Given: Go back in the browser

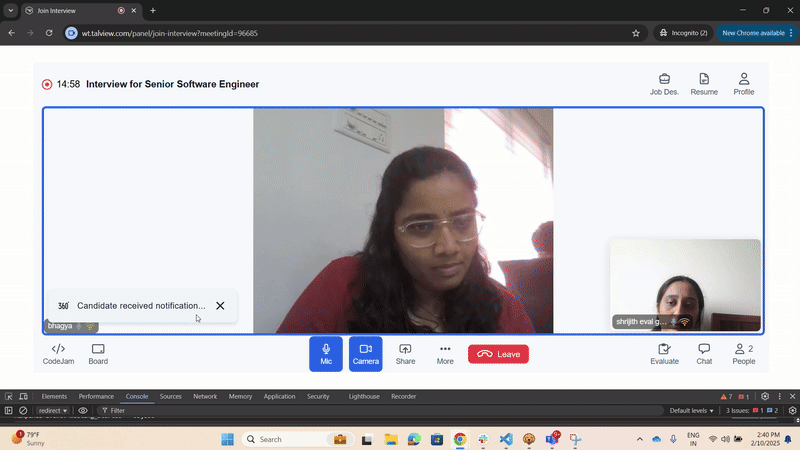Looking at the screenshot, I should 11,33.
